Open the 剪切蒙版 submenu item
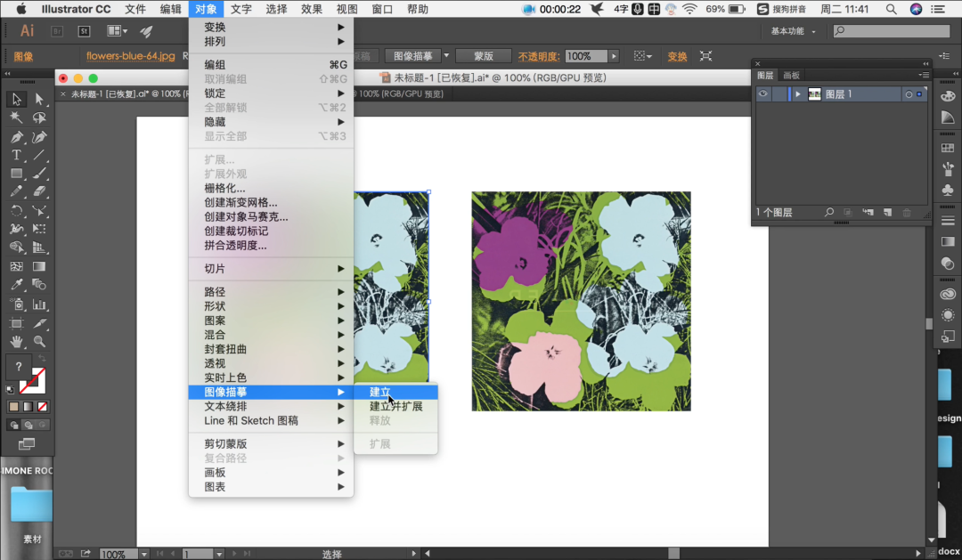 click(271, 443)
